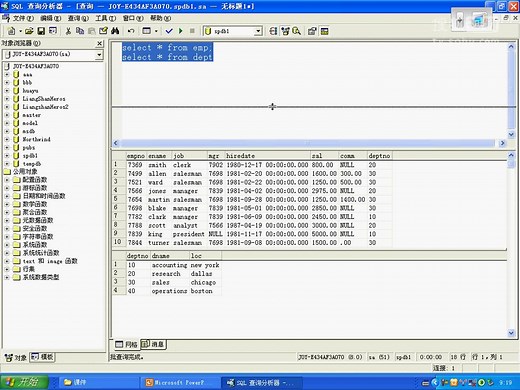The height and width of the screenshot is (390, 520).
Task: Open Find using the binoculars icon
Action: click(115, 31)
